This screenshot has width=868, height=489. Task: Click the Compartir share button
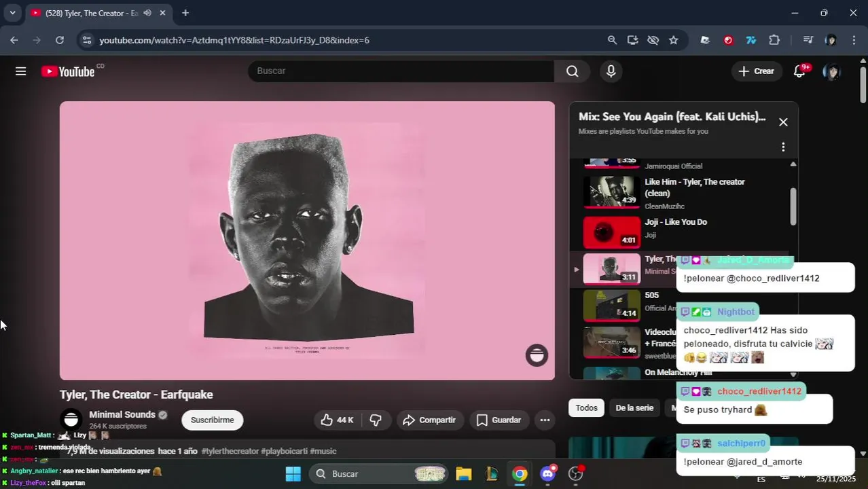click(429, 420)
